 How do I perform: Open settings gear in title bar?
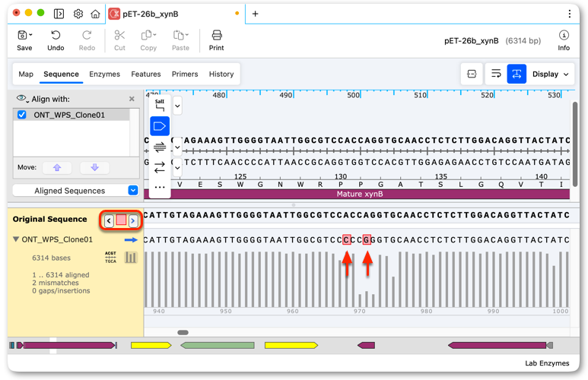78,14
